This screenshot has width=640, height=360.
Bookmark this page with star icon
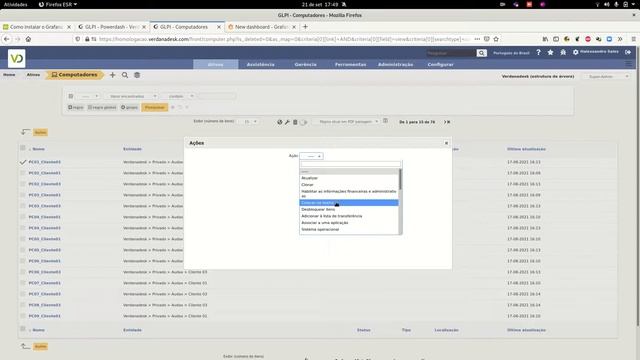click(496, 39)
